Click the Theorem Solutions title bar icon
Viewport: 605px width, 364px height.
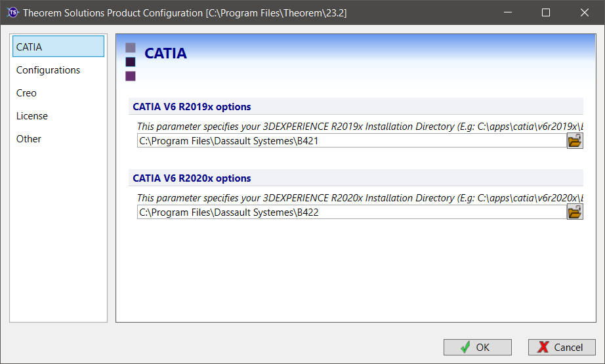12,12
